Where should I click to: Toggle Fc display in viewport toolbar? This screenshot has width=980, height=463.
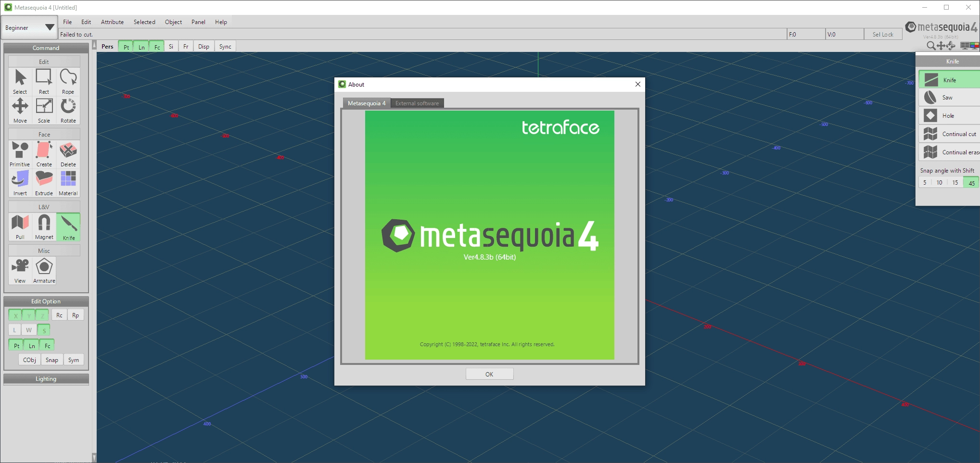pyautogui.click(x=157, y=47)
